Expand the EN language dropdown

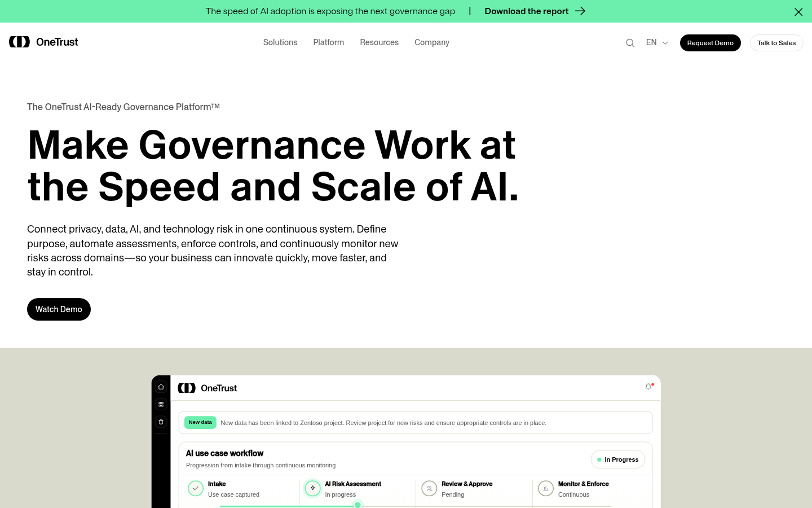point(657,42)
